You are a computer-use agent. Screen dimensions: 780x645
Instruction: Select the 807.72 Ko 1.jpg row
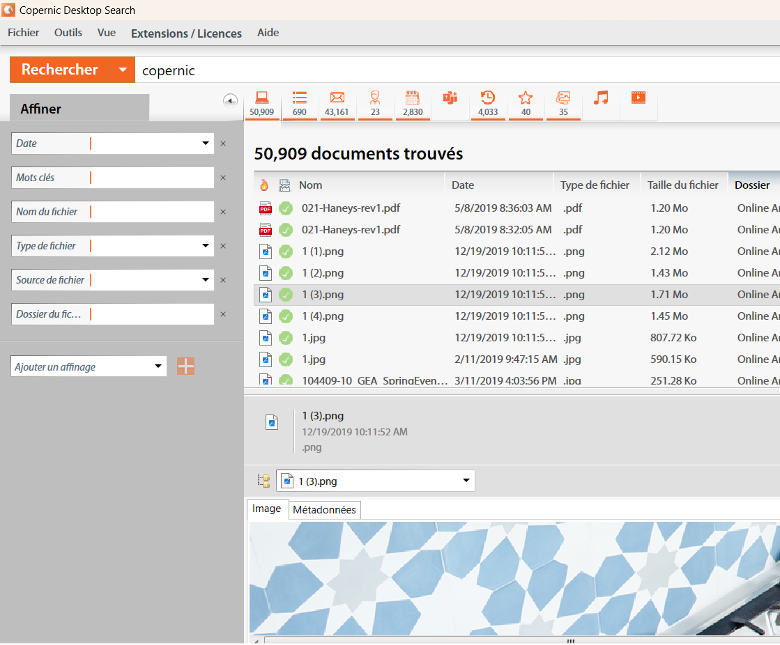pyautogui.click(x=517, y=338)
